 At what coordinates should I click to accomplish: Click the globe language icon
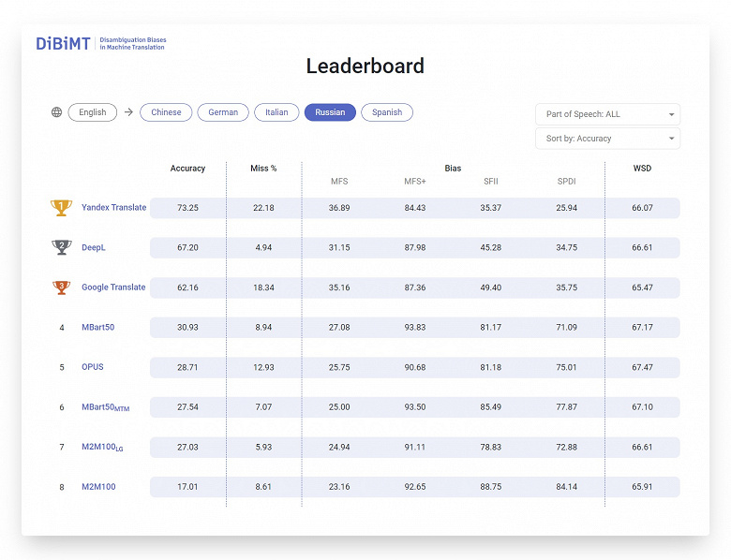[56, 112]
